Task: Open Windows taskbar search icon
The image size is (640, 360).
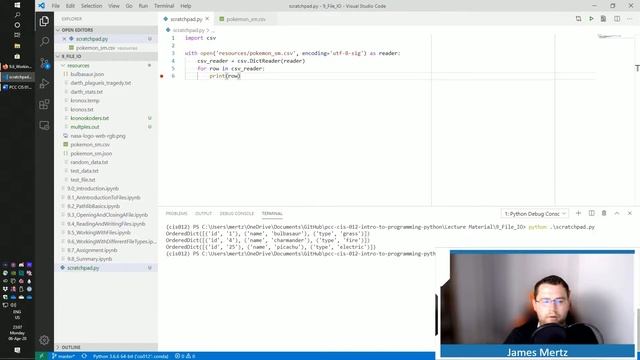Action: point(17,15)
